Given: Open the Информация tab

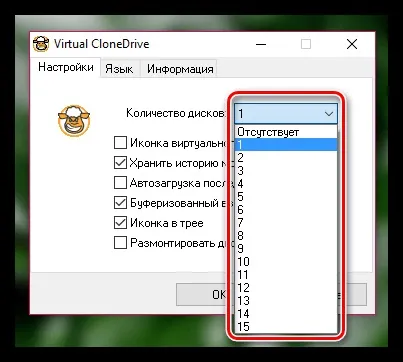Looking at the screenshot, I should coord(180,69).
